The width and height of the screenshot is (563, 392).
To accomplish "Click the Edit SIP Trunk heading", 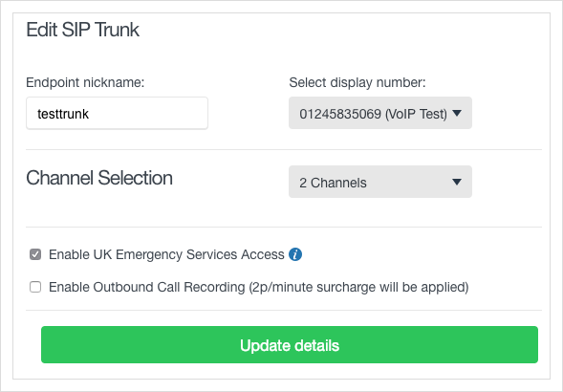I will (82, 30).
